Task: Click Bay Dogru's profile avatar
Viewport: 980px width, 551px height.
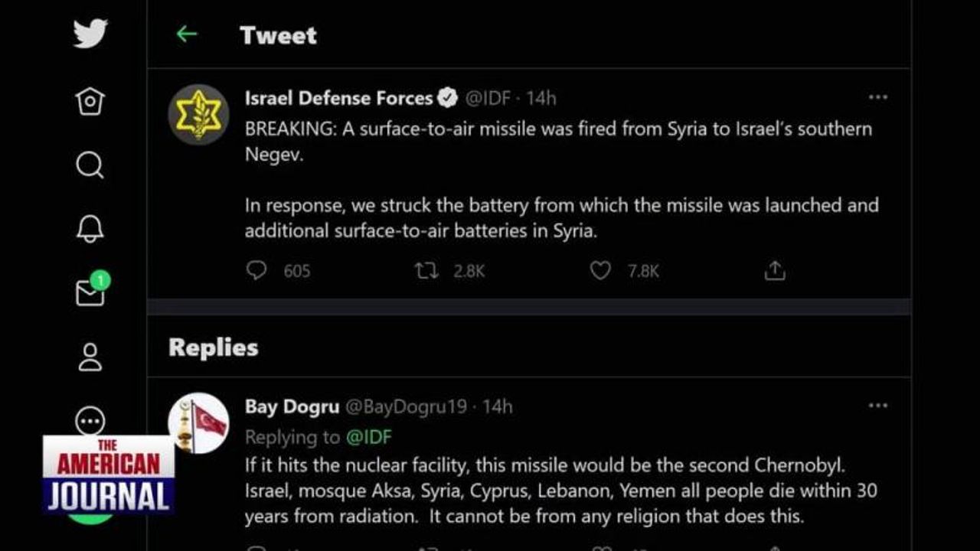Action: (x=198, y=423)
